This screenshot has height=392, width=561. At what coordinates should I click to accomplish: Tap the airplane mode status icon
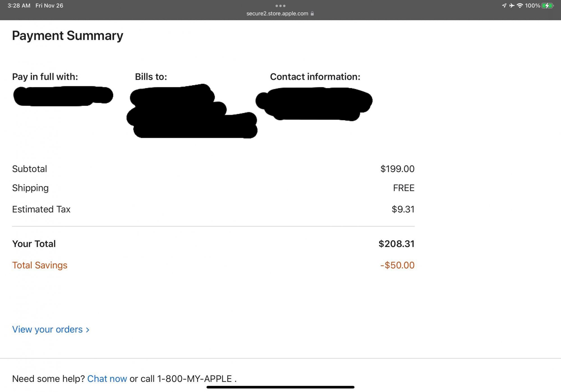tap(512, 6)
